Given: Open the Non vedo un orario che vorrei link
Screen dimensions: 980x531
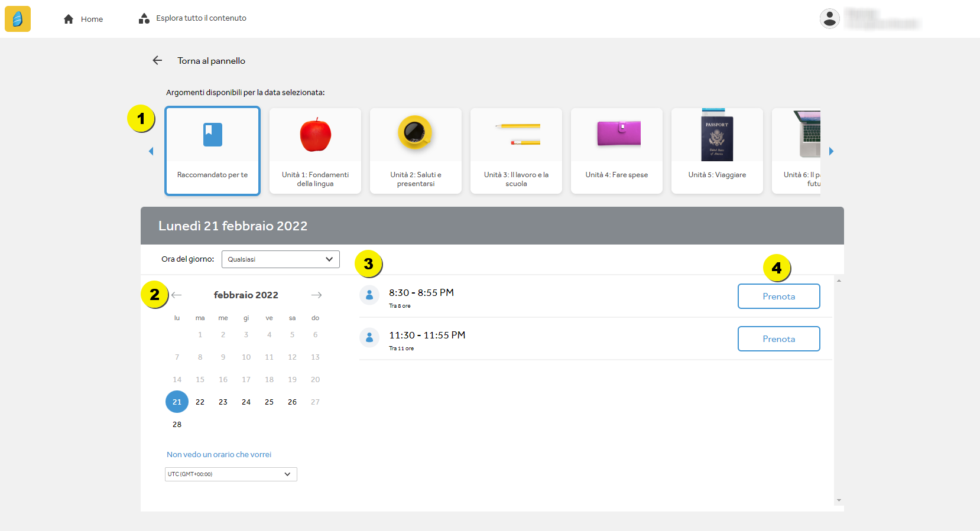Looking at the screenshot, I should coord(219,454).
